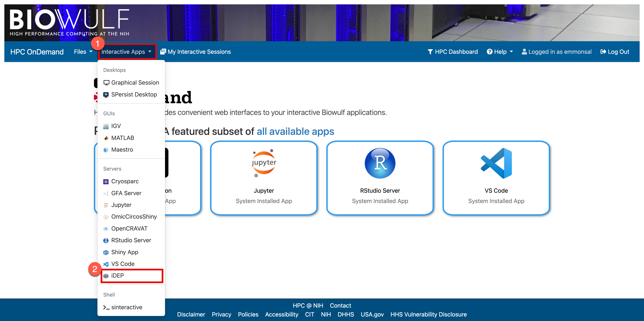The width and height of the screenshot is (644, 321).
Task: Open the USA.gov footer link
Action: coord(372,314)
